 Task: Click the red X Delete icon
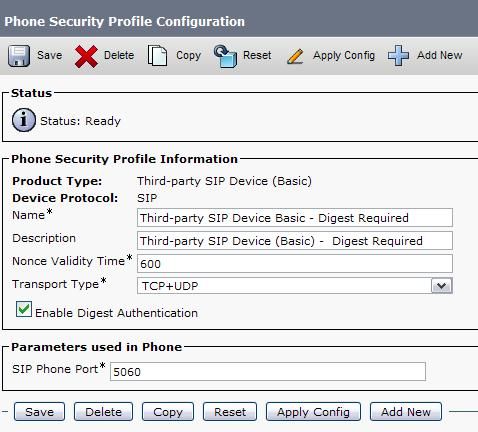(86, 56)
